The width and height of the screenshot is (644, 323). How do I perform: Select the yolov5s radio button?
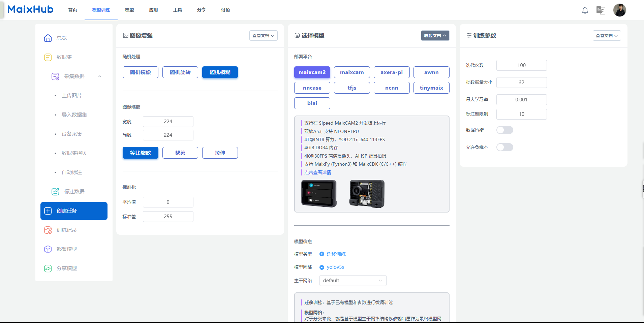click(322, 267)
